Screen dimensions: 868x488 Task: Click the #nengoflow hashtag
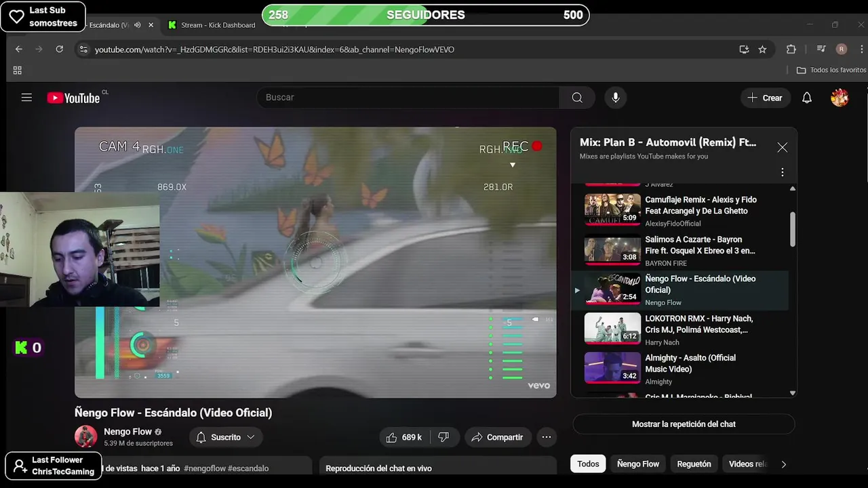[x=204, y=468]
